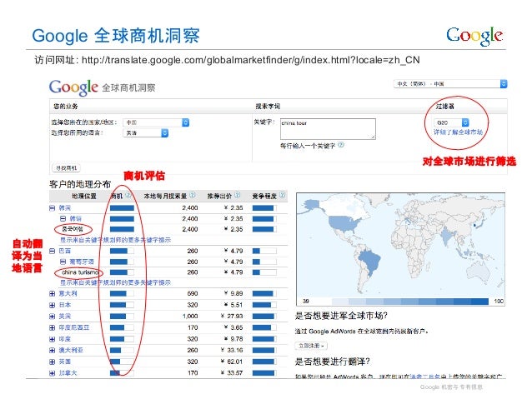Click the suggested bid ¥ 9.89
The height and width of the screenshot is (399, 532).
233,293
